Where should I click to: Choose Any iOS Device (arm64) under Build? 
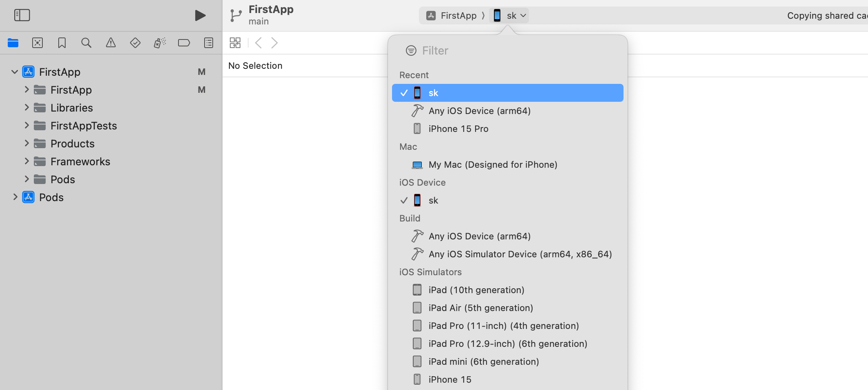coord(508,236)
